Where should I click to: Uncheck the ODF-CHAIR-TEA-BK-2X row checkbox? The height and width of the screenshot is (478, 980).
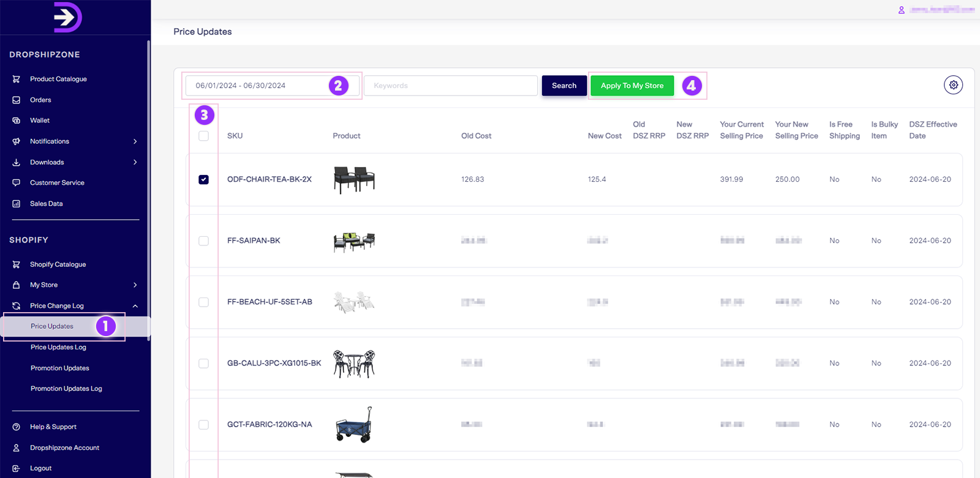coord(204,179)
